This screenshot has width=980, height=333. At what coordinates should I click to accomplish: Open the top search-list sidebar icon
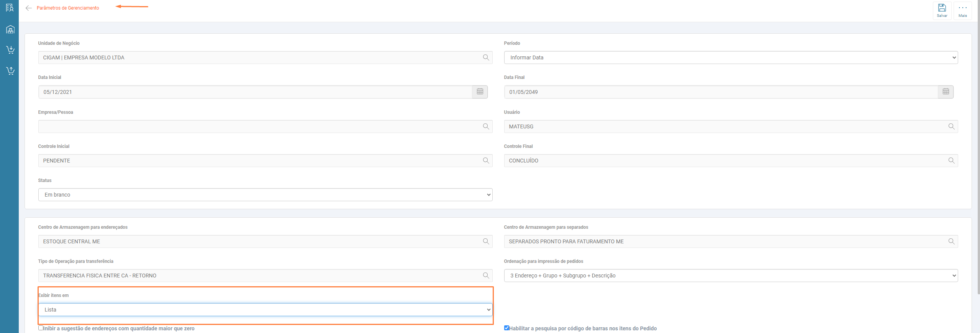click(10, 8)
